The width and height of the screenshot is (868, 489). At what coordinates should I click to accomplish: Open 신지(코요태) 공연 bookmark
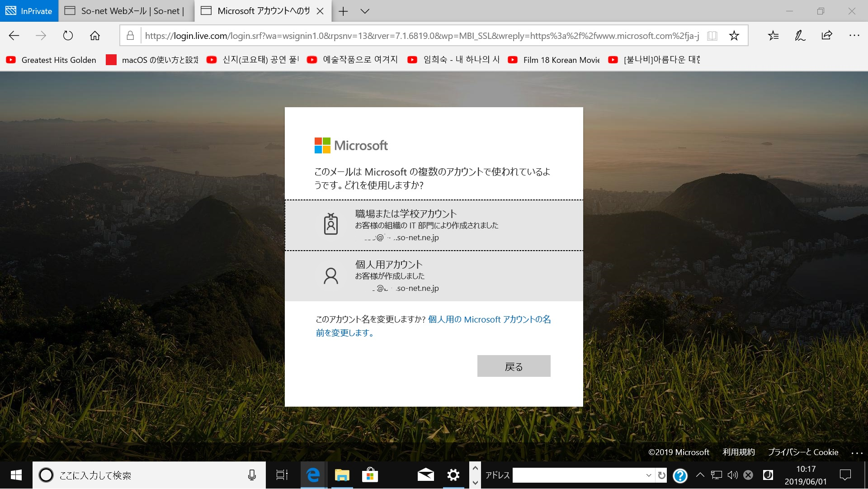coord(253,60)
